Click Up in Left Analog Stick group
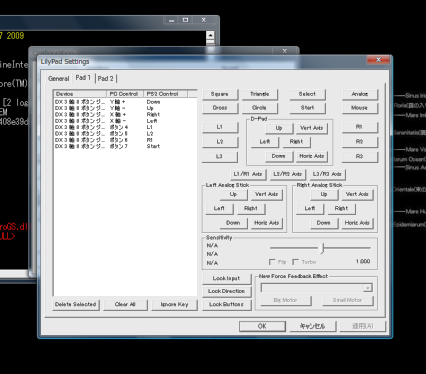Screen dimensions: 426x374 234,194
